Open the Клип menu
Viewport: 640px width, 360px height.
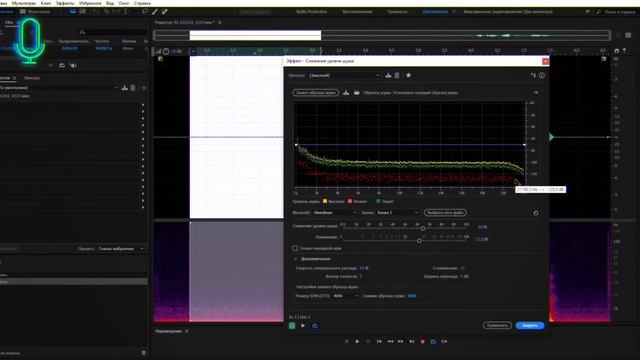tap(46, 3)
